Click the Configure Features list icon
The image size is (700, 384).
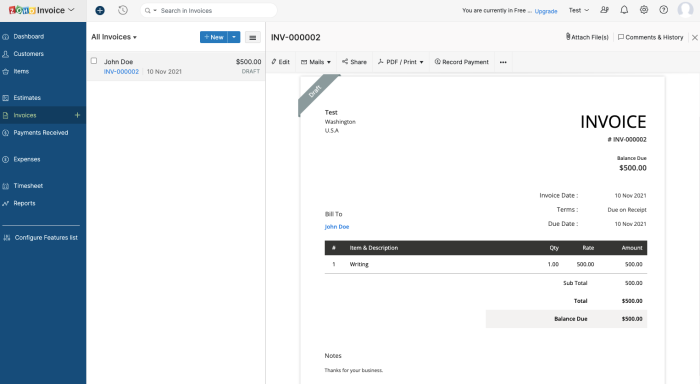7,238
